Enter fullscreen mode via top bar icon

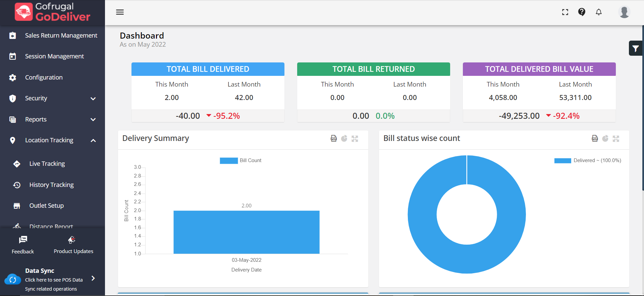tap(565, 12)
